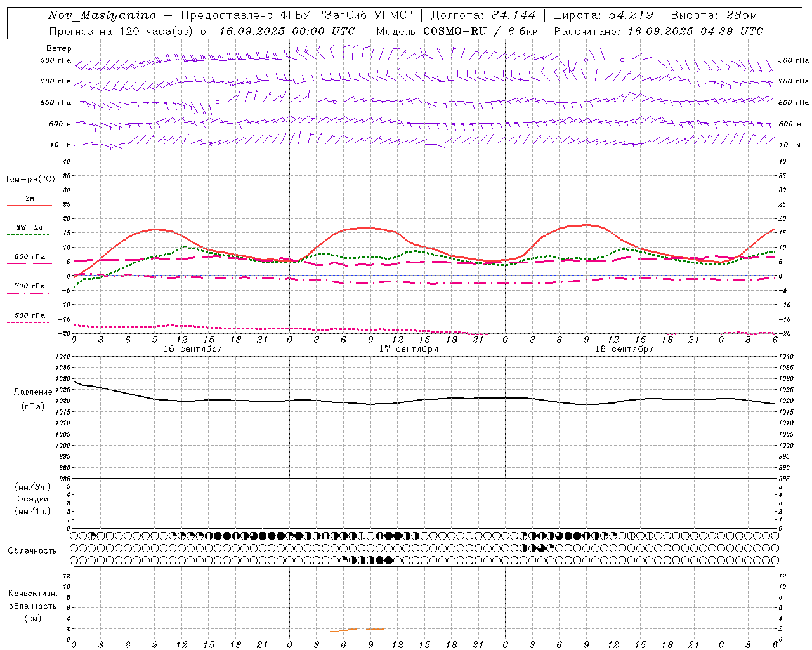This screenshot has height=650, width=812.
Task: Click the 'Тем-ра(°C)' temperature panel label
Action: click(30, 180)
